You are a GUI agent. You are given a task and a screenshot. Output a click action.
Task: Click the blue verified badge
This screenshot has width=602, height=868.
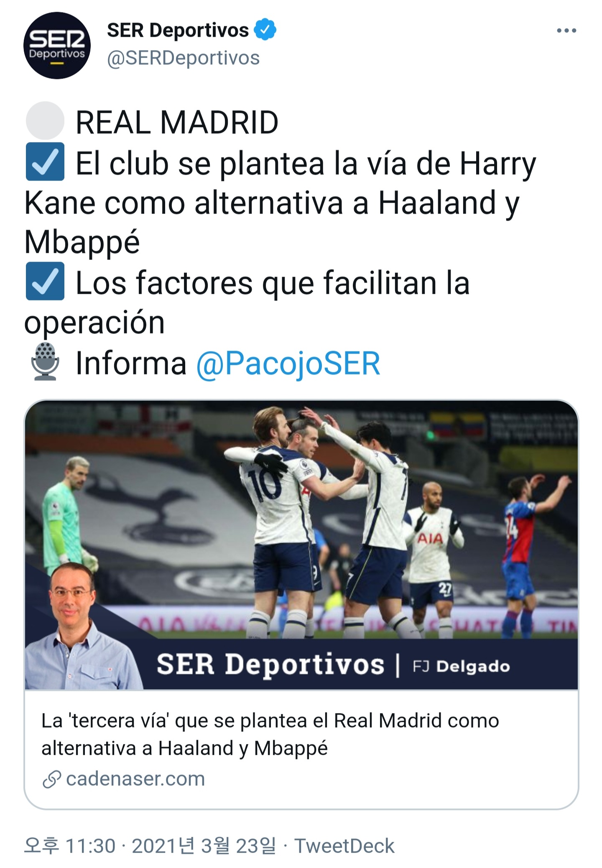pyautogui.click(x=265, y=30)
